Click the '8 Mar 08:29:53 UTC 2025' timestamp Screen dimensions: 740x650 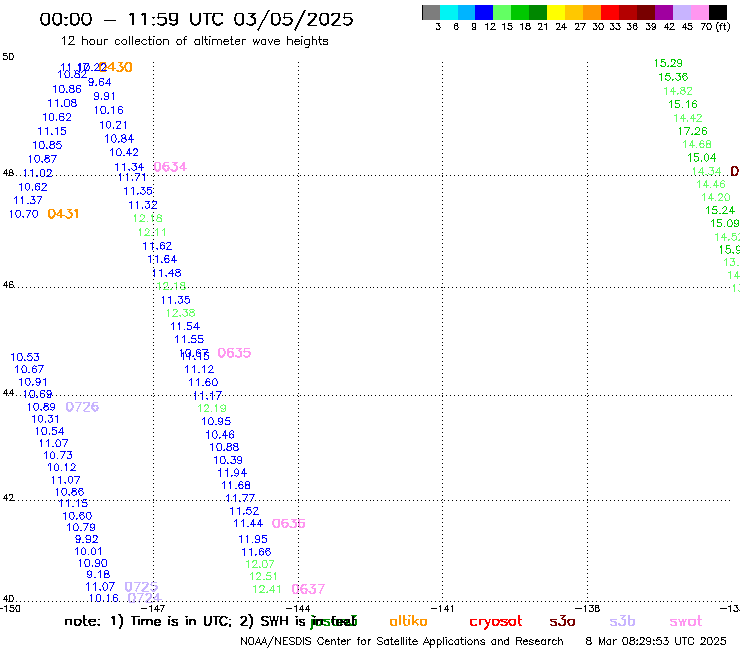pyautogui.click(x=656, y=642)
